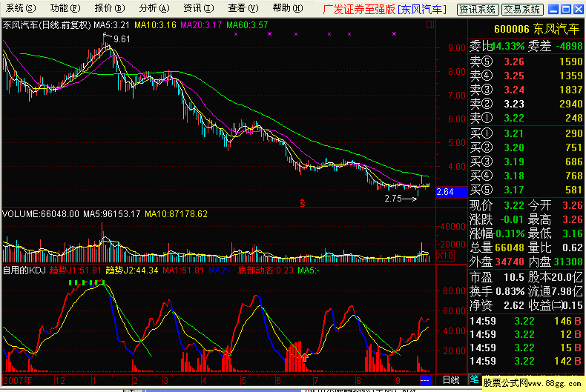This screenshot has height=392, width=586.
Task: Click the 14:59 trade row with 142 B
Action: pyautogui.click(x=526, y=362)
